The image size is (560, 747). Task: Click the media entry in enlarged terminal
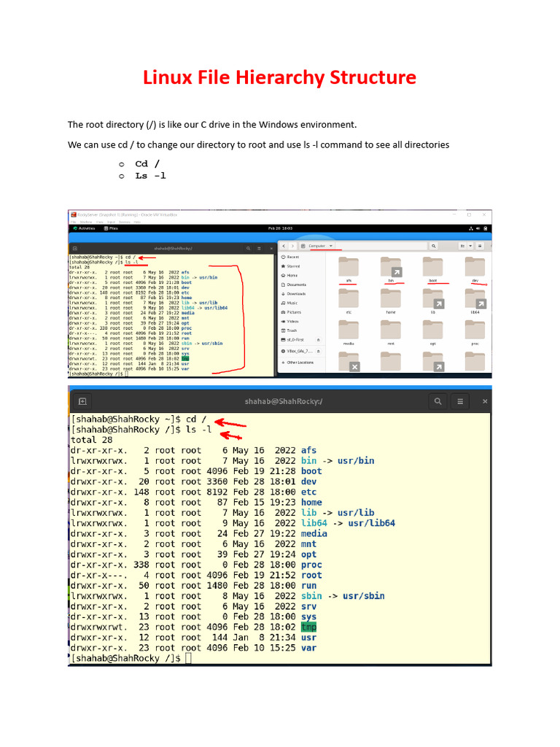pyautogui.click(x=314, y=533)
